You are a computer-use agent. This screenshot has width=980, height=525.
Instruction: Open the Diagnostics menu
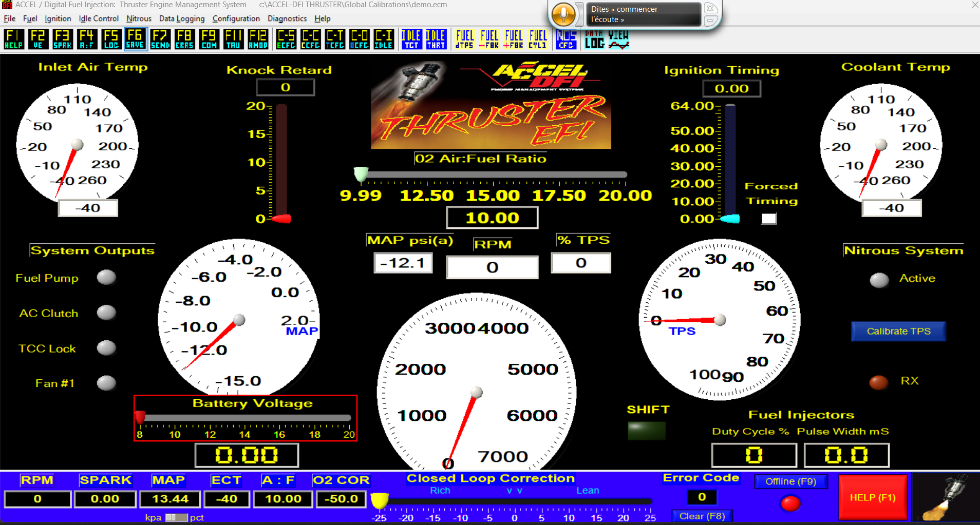point(287,18)
